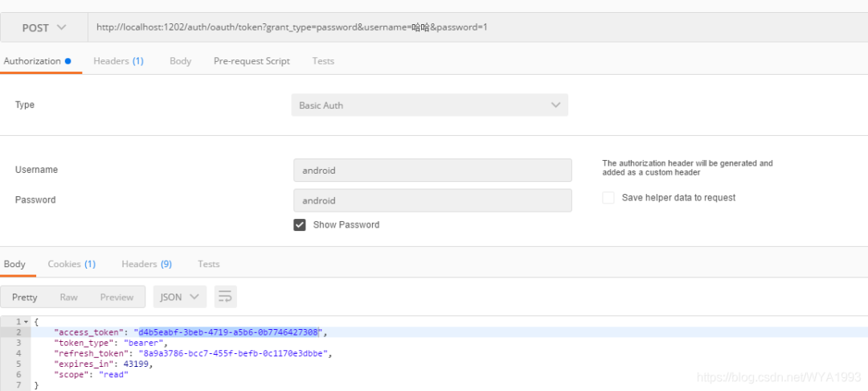Click into the Password input field
Image resolution: width=868 pixels, height=391 pixels.
(432, 200)
